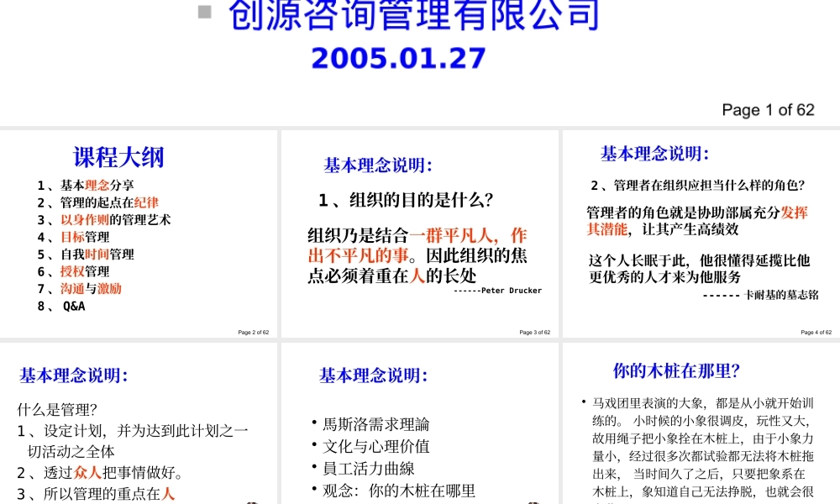Click the line 2、透过众人把事情做好。
Screen dimensions: 840x504
point(101,472)
